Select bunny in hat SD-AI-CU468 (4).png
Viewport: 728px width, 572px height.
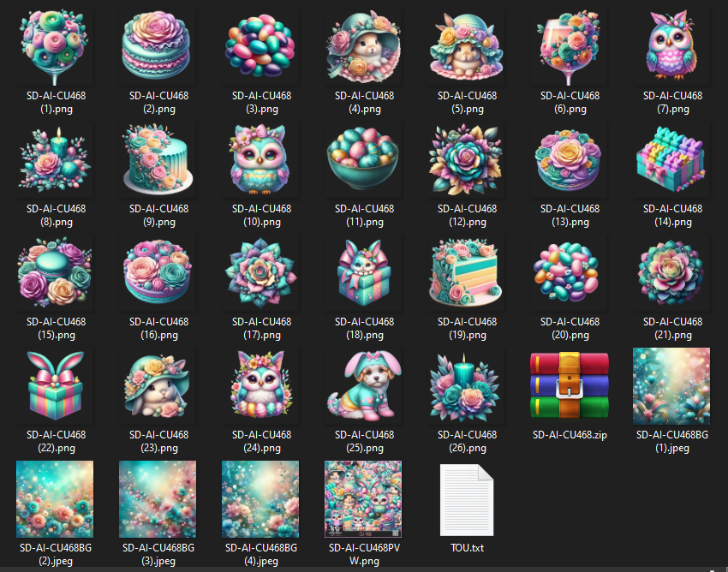(364, 47)
